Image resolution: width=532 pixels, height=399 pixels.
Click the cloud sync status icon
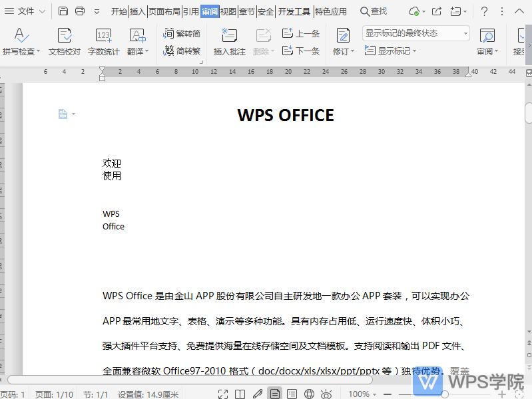[414, 11]
